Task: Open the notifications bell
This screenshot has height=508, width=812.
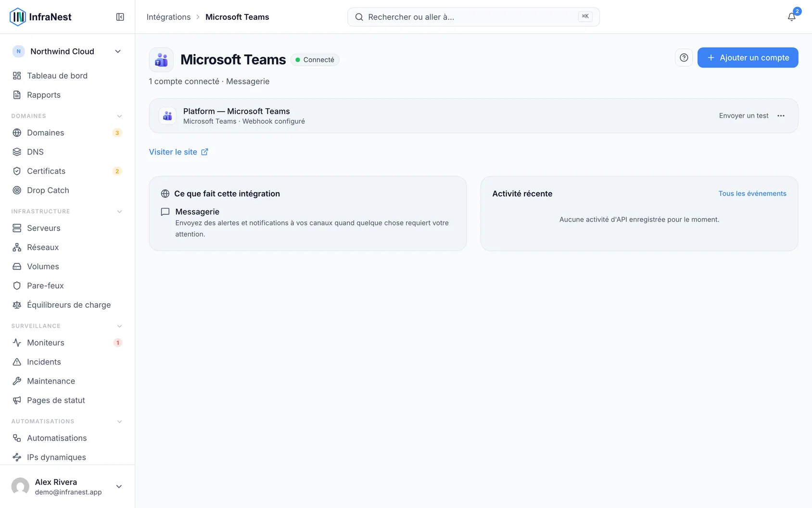Action: [x=791, y=17]
